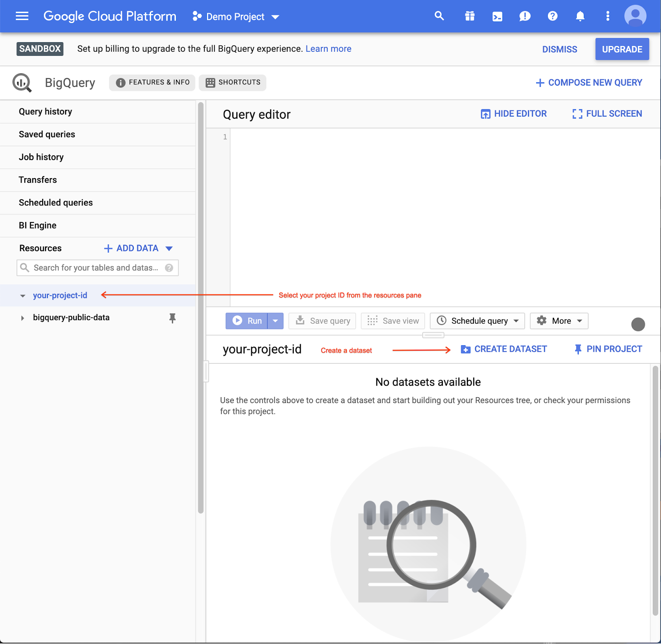Click the BigQuery logo icon

click(x=21, y=82)
